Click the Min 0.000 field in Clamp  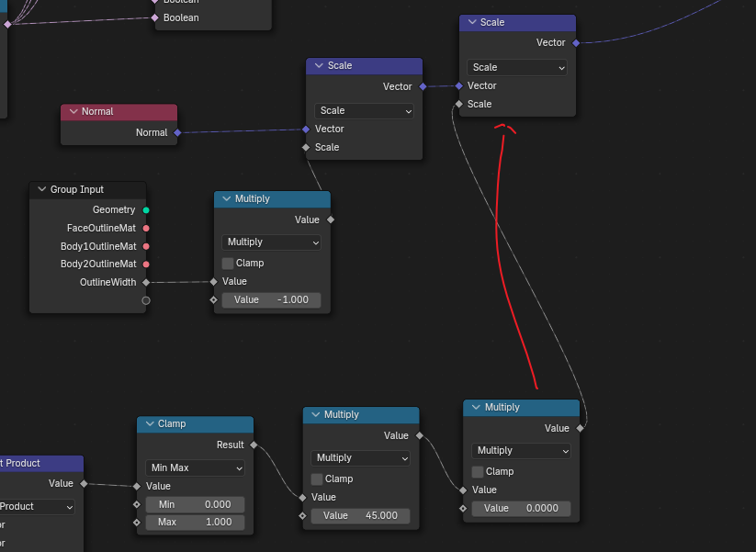coord(195,504)
